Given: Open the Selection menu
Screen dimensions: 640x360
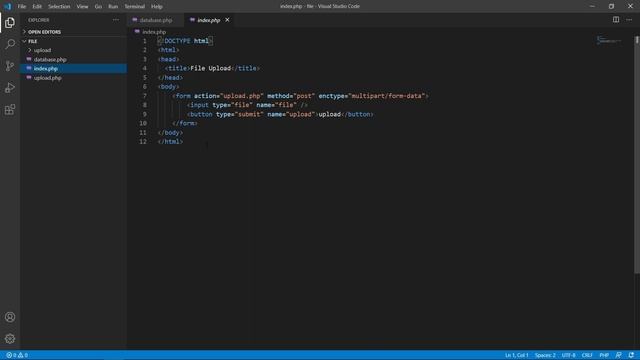Looking at the screenshot, I should pyautogui.click(x=59, y=7).
